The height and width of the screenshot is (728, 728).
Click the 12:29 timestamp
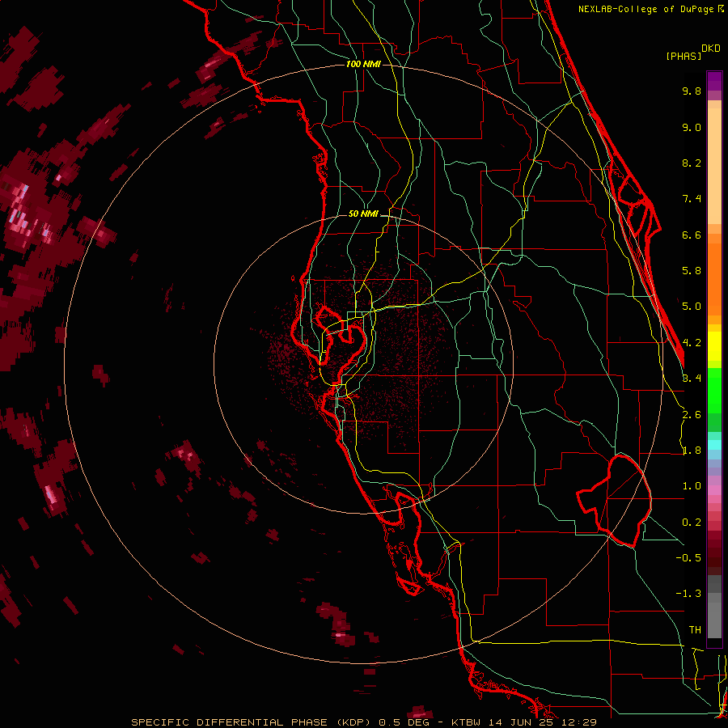coord(578,722)
